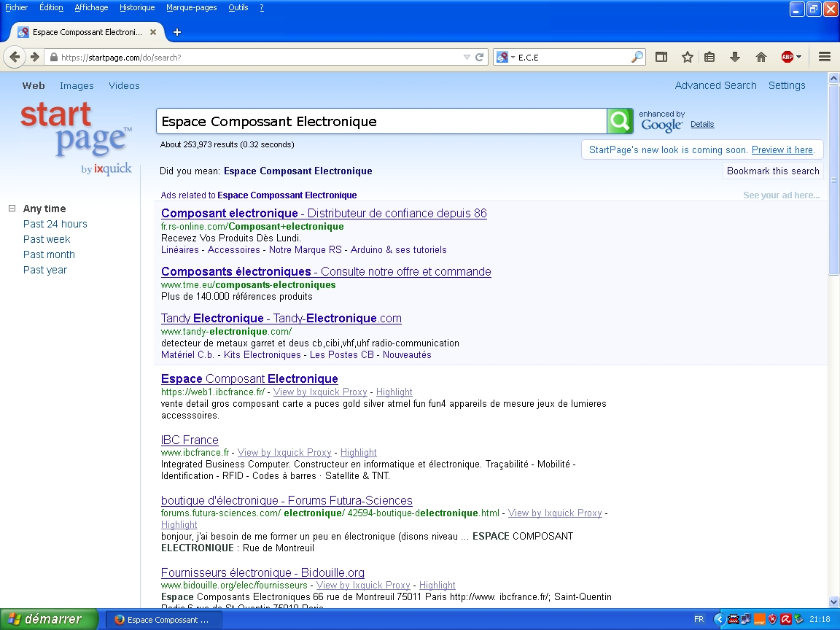
Task: Click Highlight link for web1.ibcfrance.fr result
Action: (394, 392)
